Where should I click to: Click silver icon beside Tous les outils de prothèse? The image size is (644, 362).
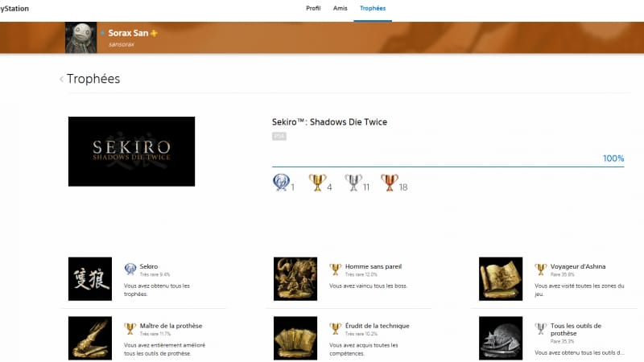click(x=541, y=328)
